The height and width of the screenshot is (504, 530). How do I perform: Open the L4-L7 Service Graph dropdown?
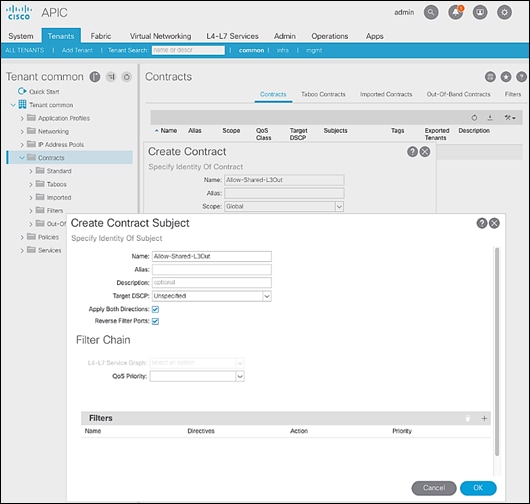coord(240,363)
